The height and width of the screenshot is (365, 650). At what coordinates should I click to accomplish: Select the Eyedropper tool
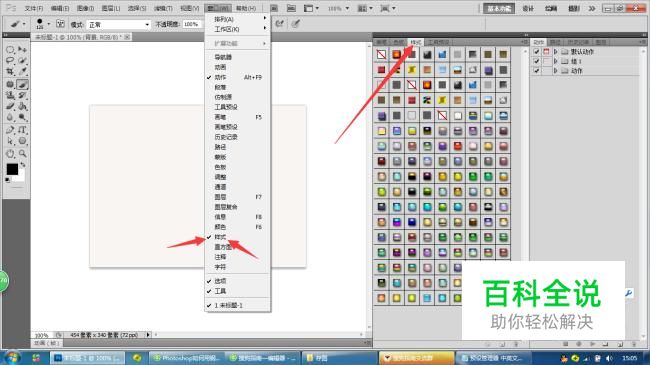point(22,72)
